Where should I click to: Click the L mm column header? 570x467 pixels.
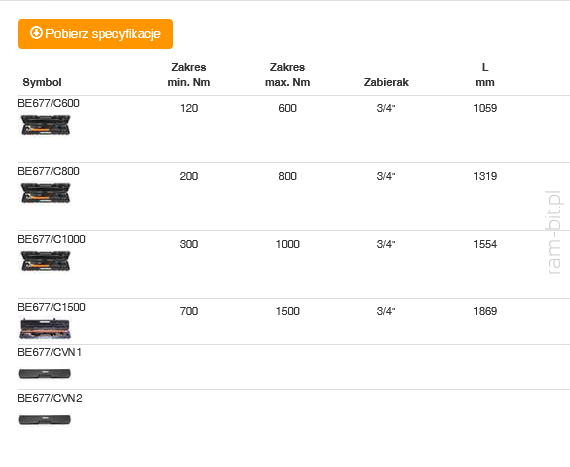click(485, 75)
